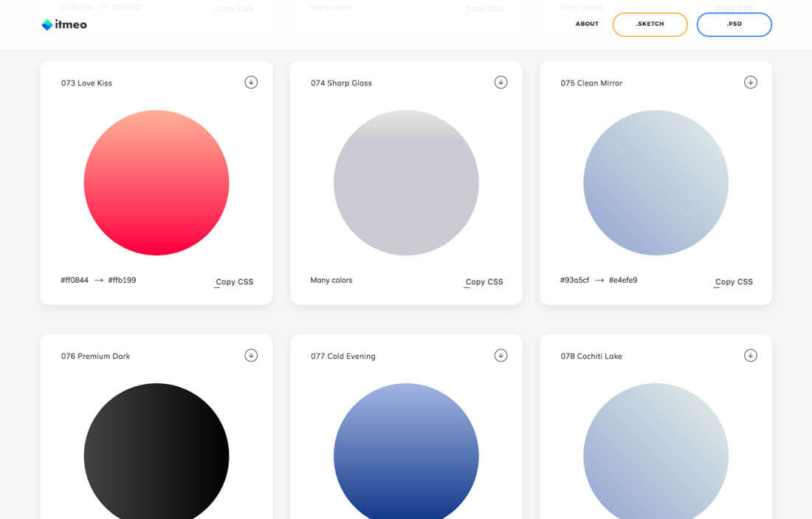Copy CSS for Love Kiss gradient
This screenshot has width=812, height=519.
[234, 282]
